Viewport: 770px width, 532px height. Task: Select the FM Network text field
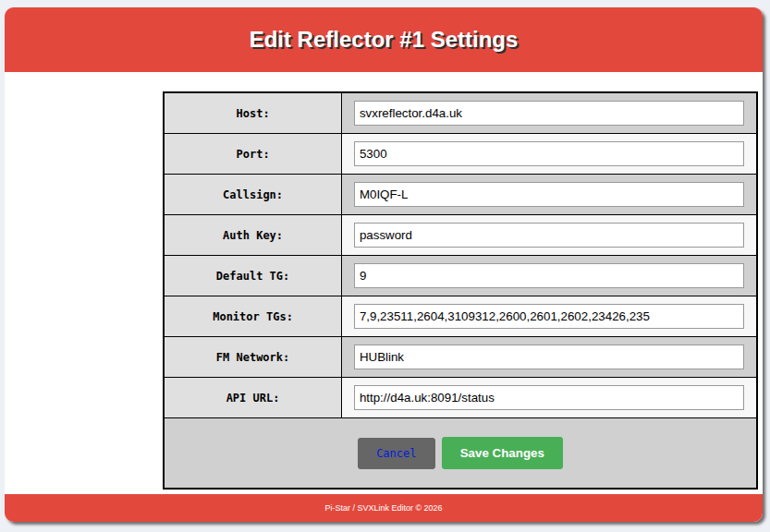pos(548,357)
